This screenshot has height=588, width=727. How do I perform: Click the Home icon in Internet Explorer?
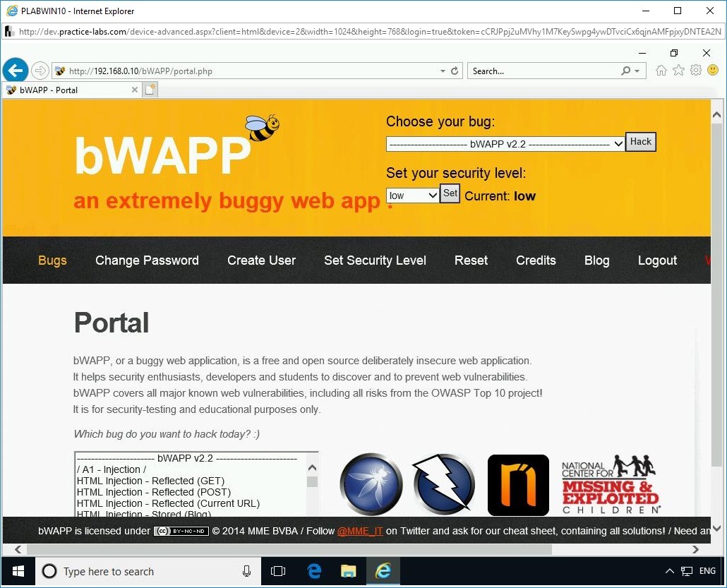click(x=660, y=70)
